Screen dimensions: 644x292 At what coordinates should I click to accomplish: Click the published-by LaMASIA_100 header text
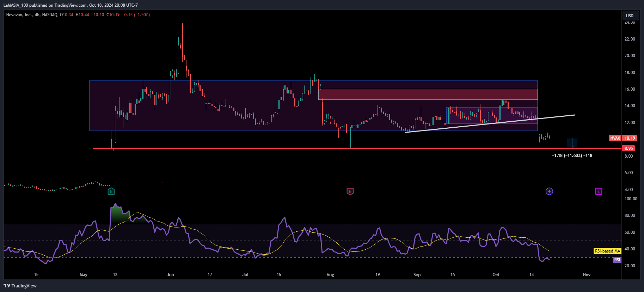70,5
